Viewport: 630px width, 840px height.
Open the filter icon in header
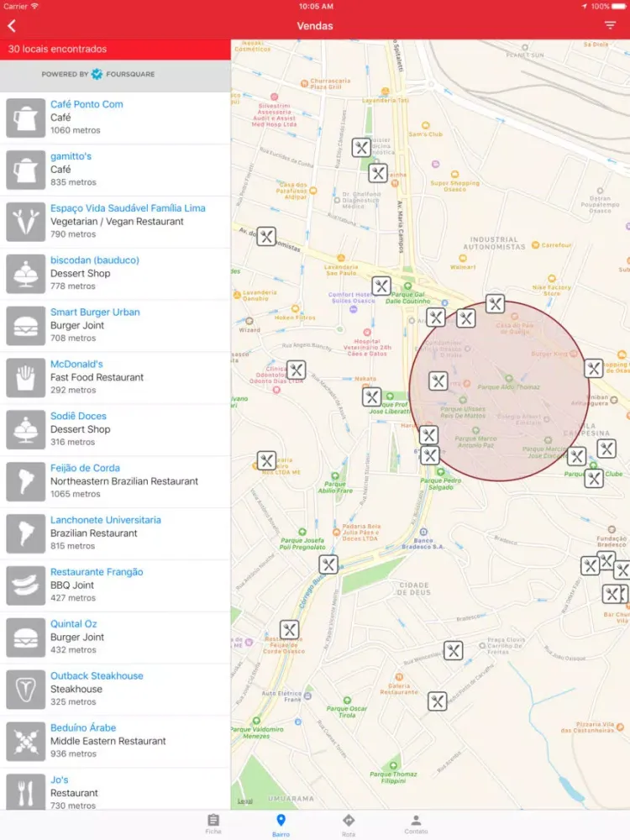click(x=610, y=25)
